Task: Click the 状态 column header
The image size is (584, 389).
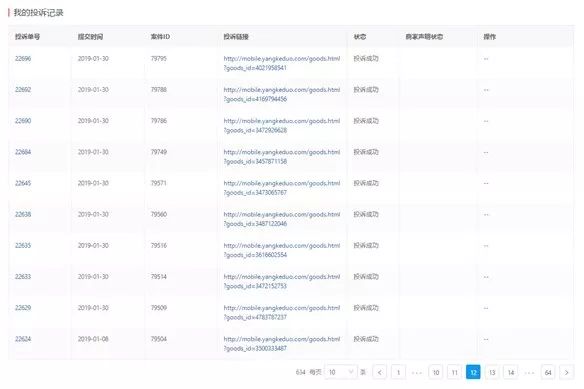Action: pos(360,37)
